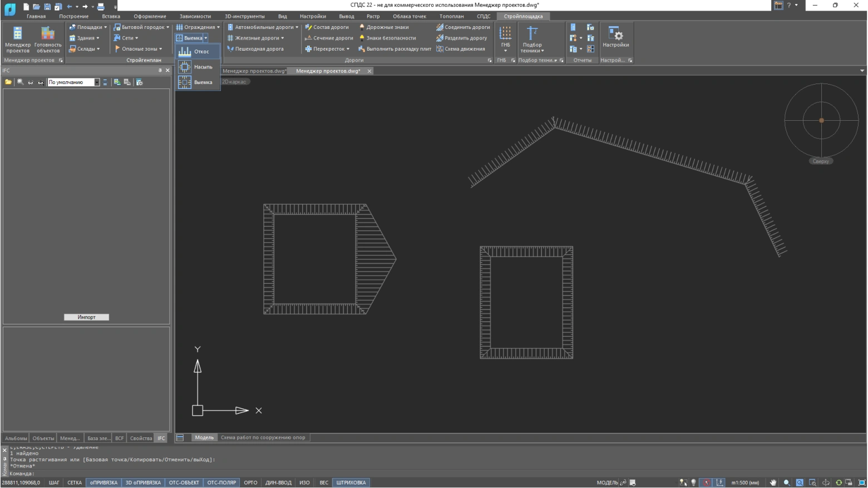Toggle СЕТКА grid display
The image size is (868, 488).
point(75,482)
